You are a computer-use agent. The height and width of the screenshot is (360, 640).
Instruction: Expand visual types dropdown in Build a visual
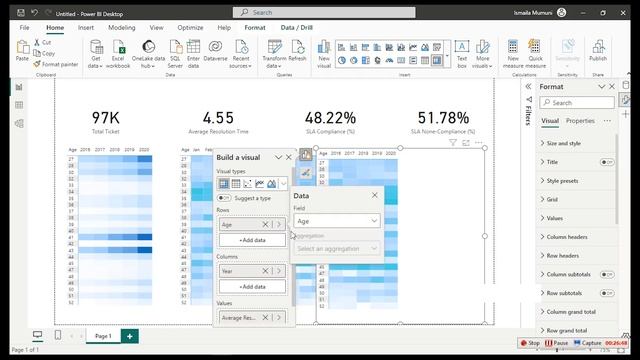point(283,184)
